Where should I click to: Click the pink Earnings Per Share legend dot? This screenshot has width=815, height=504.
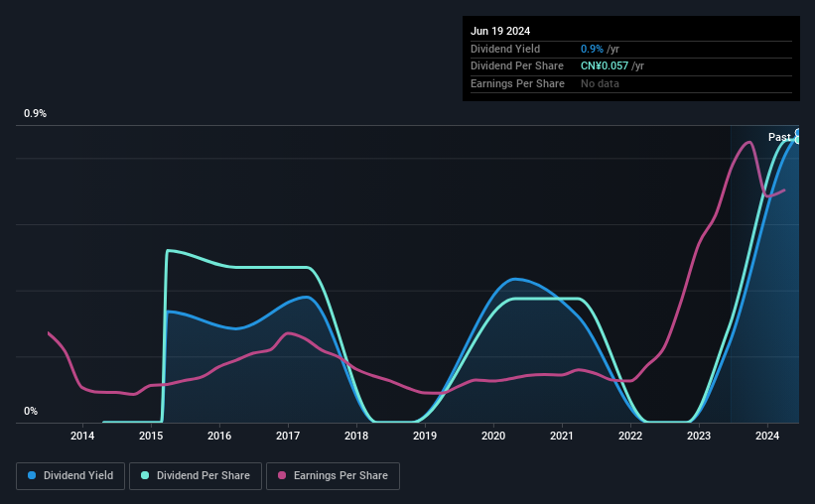(282, 475)
